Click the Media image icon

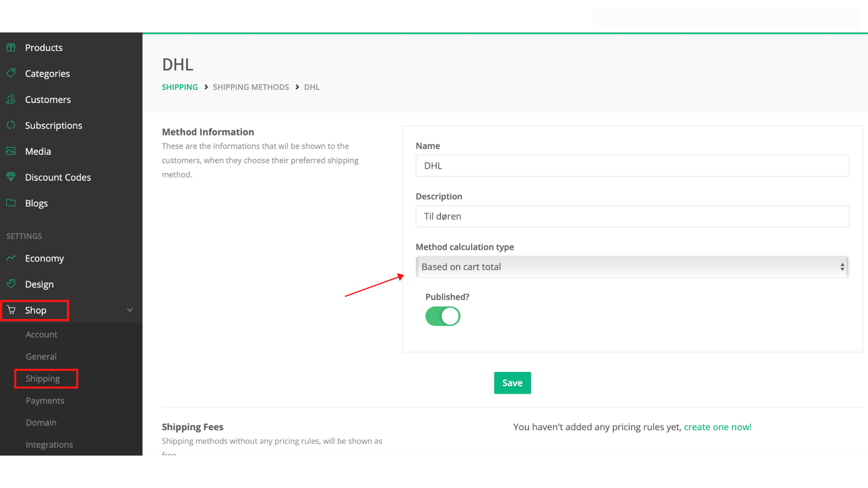11,151
